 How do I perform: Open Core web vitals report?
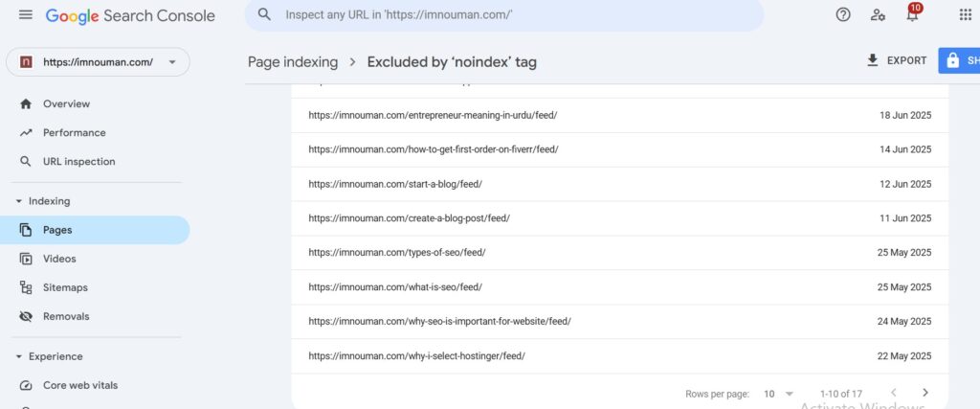[x=80, y=385]
